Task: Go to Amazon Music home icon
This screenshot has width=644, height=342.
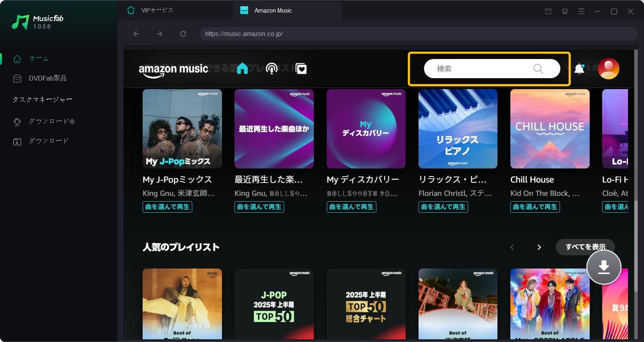Action: (242, 68)
